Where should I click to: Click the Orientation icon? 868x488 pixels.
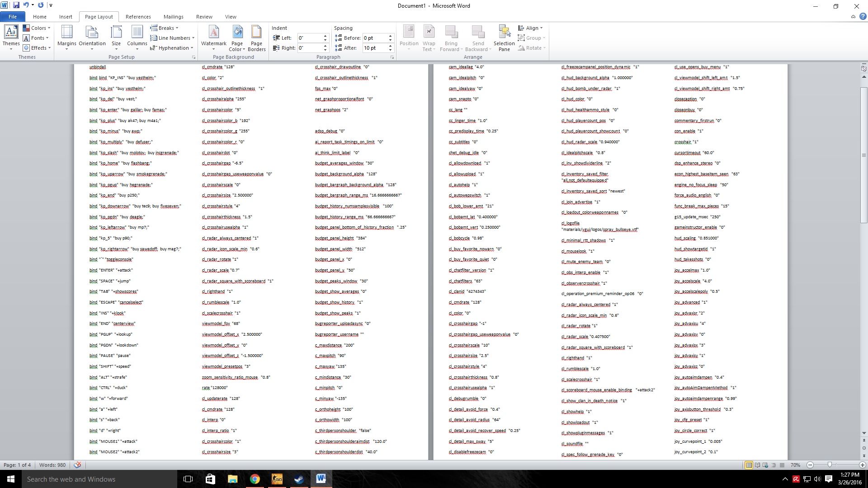pos(92,37)
